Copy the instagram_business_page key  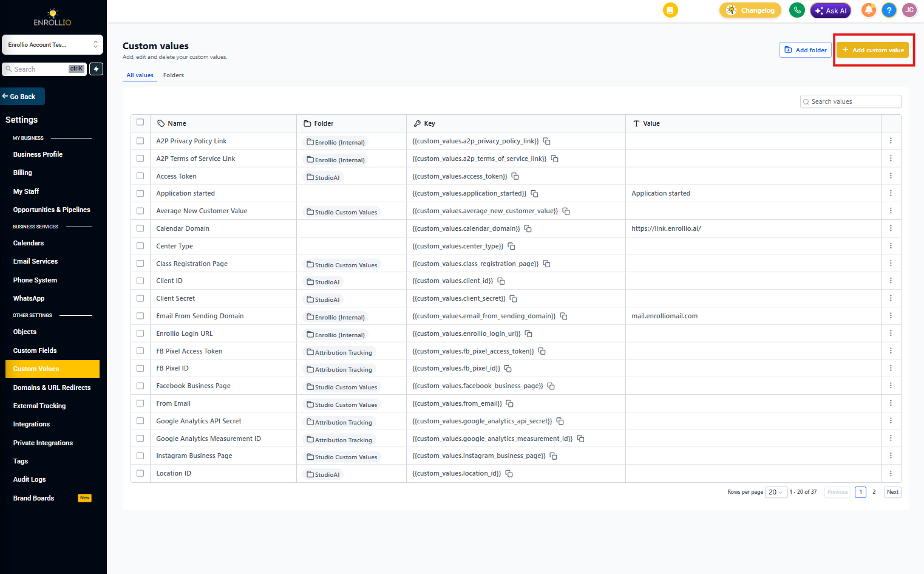pyautogui.click(x=553, y=456)
